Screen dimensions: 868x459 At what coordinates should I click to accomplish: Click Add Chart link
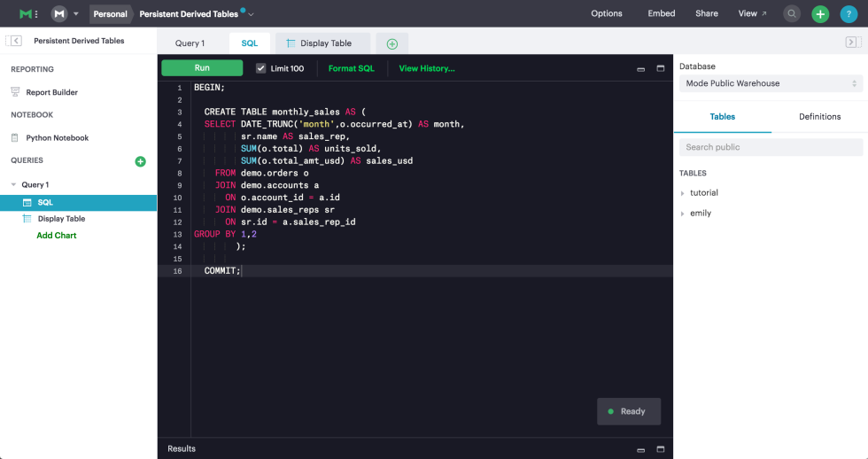click(57, 236)
